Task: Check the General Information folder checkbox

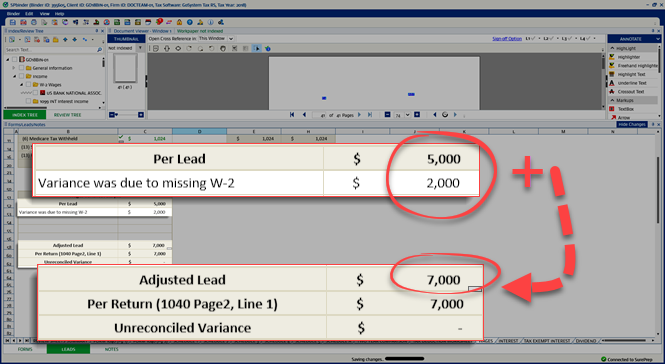Action: point(21,68)
